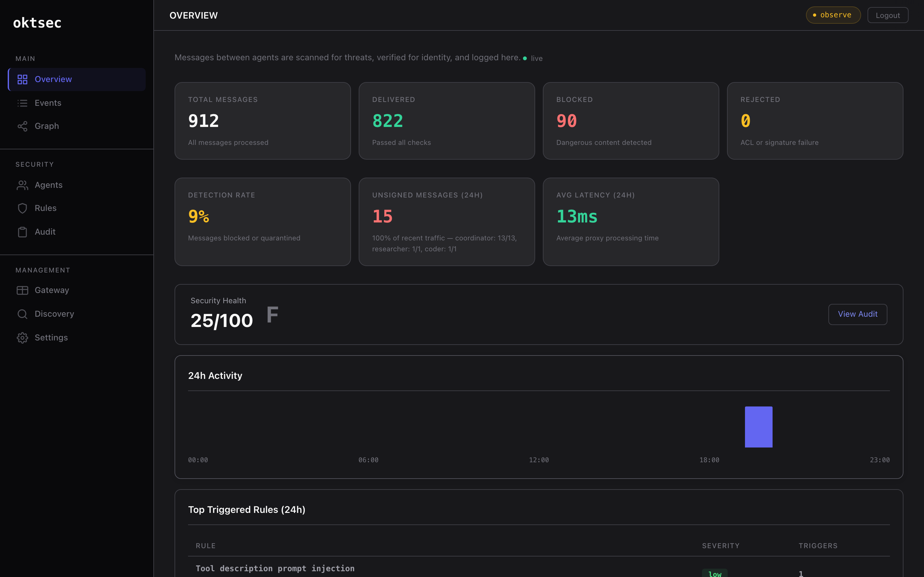Select the Rules shield icon
The height and width of the screenshot is (577, 924).
click(22, 208)
